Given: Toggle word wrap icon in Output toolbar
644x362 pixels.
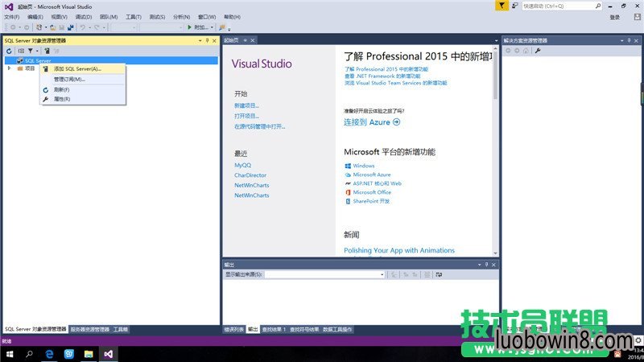Looking at the screenshot, I should tap(439, 274).
